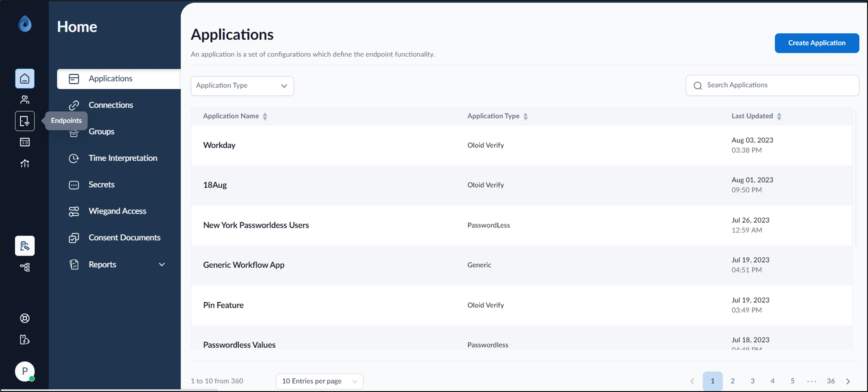This screenshot has width=868, height=392.
Task: Open the Endpoints icon in left rail
Action: click(25, 121)
